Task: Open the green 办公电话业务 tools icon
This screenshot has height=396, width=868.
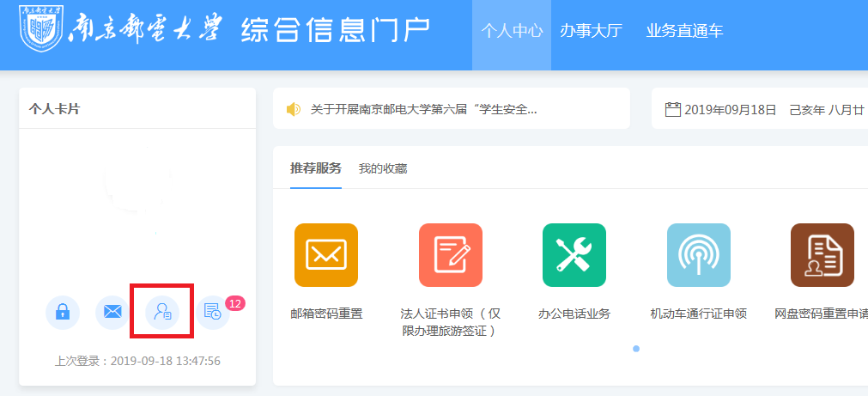Action: (x=574, y=255)
